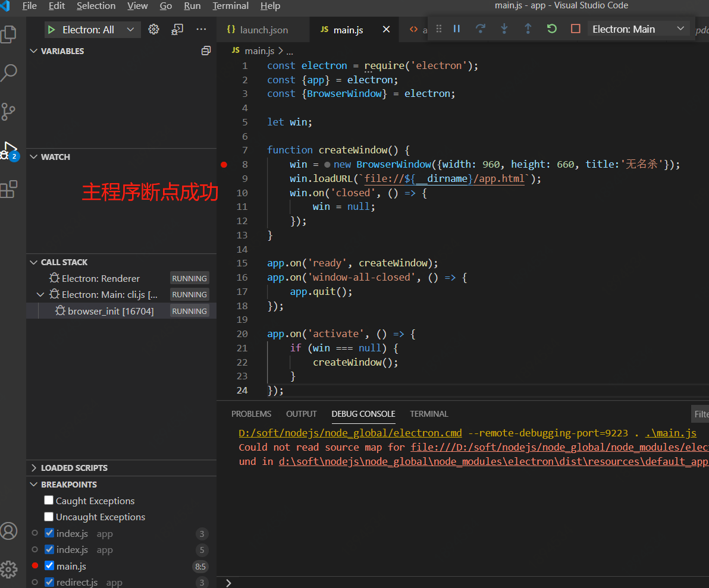Image resolution: width=709 pixels, height=588 pixels.
Task: Click the breakpoint dot on line 8
Action: (x=224, y=165)
